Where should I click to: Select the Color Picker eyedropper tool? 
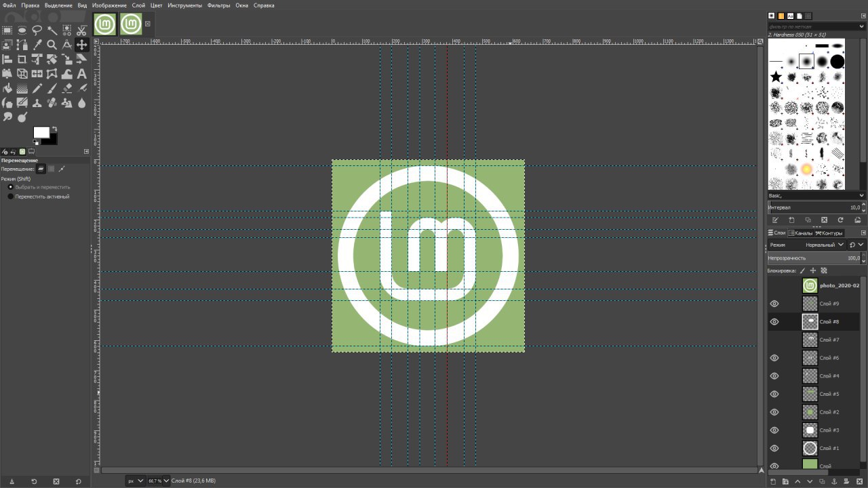[37, 45]
